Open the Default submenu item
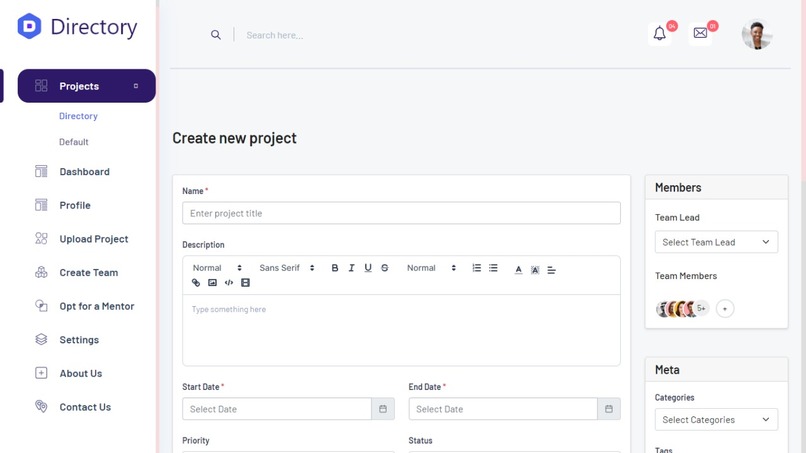The image size is (806, 453). (74, 142)
